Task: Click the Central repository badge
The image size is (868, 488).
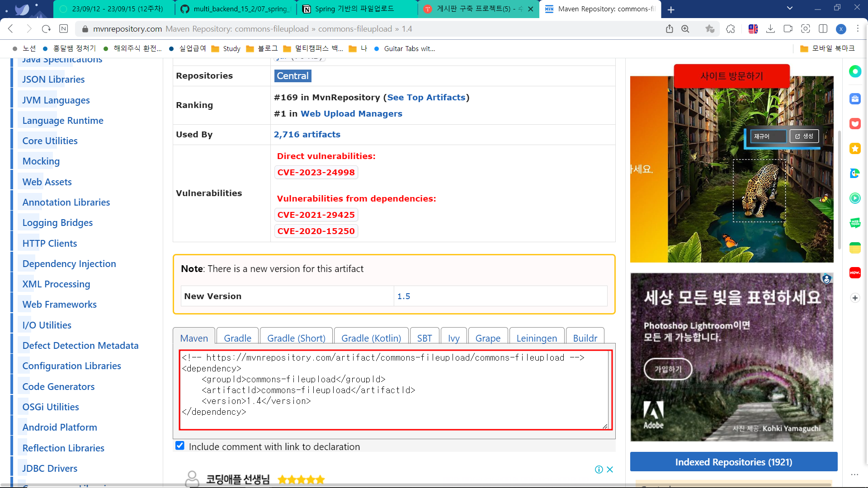Action: point(292,76)
